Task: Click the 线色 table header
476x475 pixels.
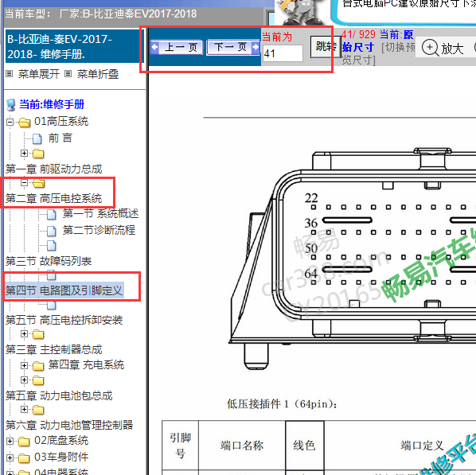Action: point(304,446)
